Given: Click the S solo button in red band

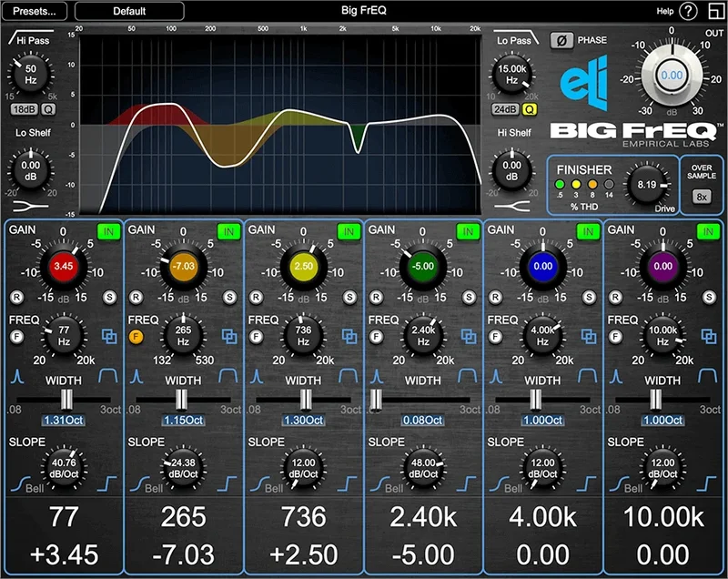Looking at the screenshot, I should click(x=109, y=297).
